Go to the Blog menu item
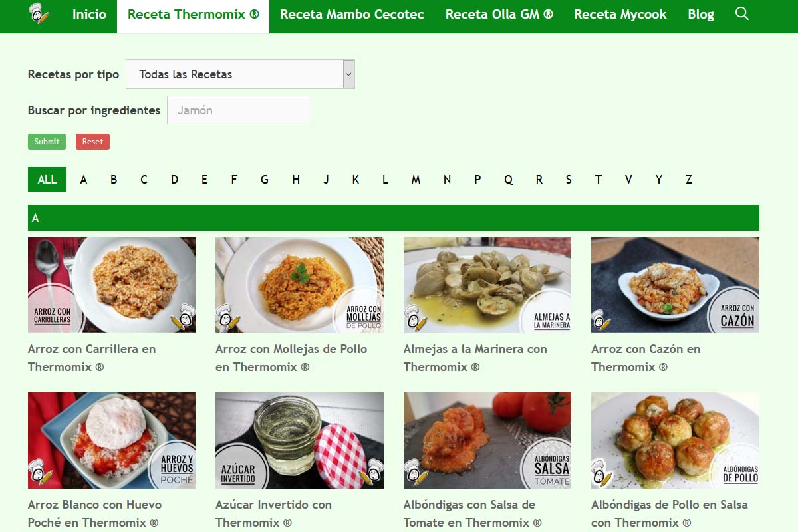This screenshot has height=532, width=798. coord(701,14)
